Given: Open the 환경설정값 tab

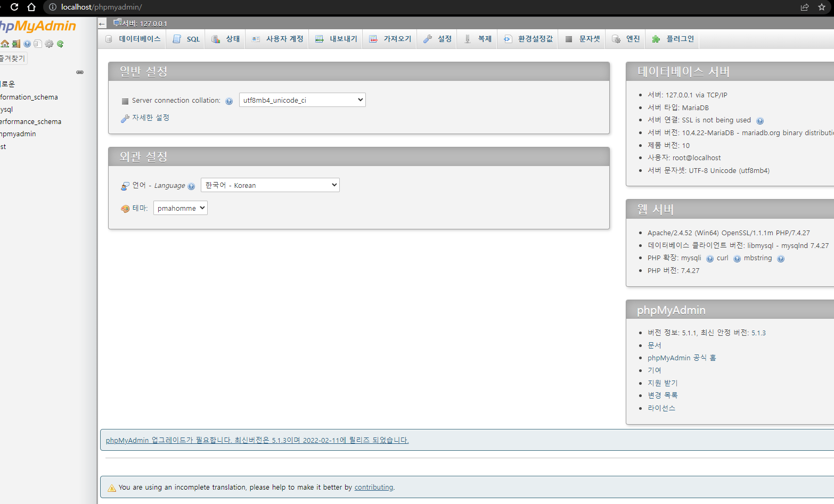Looking at the screenshot, I should click(x=528, y=39).
